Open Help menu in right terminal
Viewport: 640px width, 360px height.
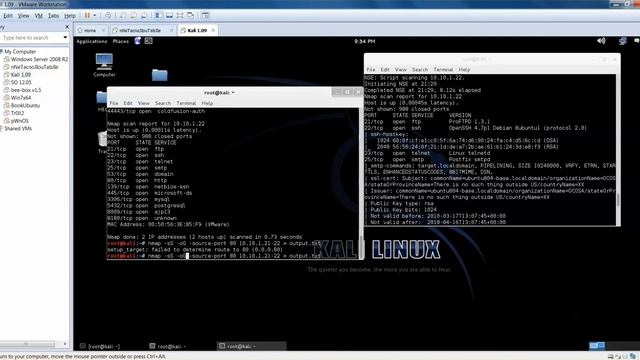(464, 70)
